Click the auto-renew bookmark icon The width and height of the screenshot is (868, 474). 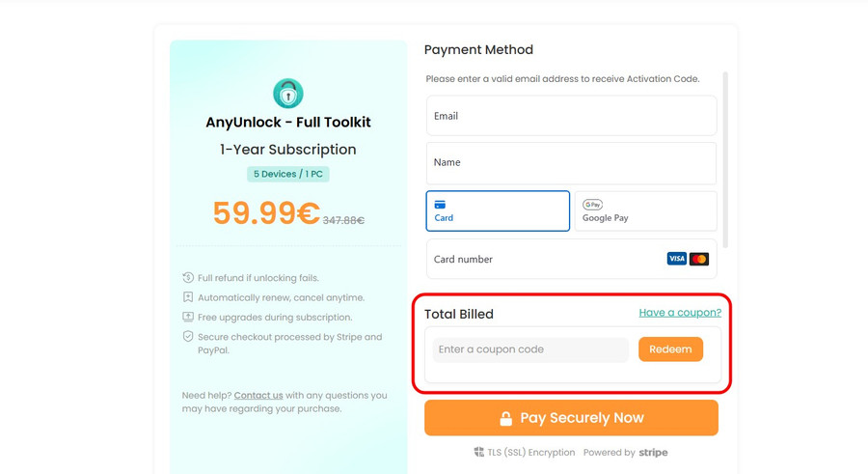coord(188,297)
